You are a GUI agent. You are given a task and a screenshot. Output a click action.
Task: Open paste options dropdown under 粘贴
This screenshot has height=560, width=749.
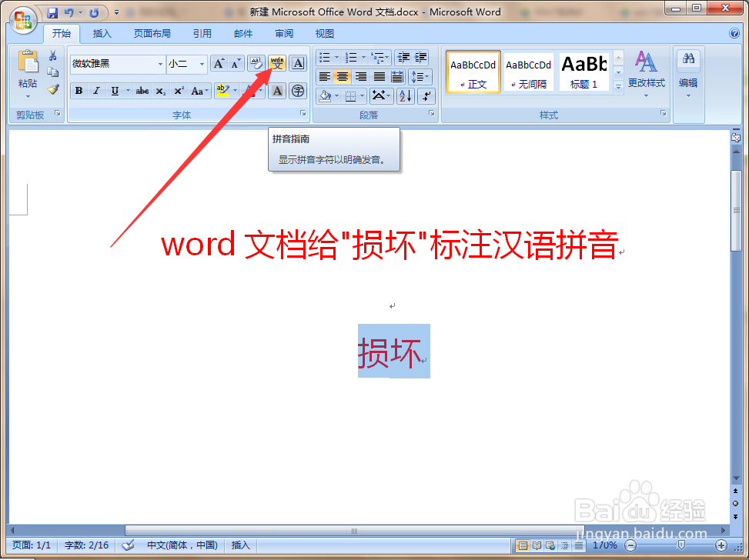[x=28, y=96]
